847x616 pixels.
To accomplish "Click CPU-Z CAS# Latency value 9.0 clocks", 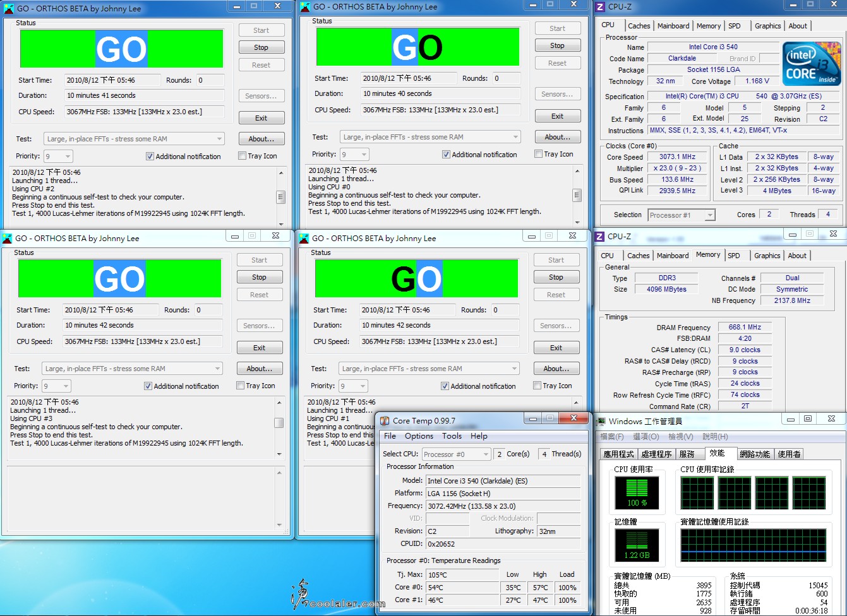I will pyautogui.click(x=745, y=350).
